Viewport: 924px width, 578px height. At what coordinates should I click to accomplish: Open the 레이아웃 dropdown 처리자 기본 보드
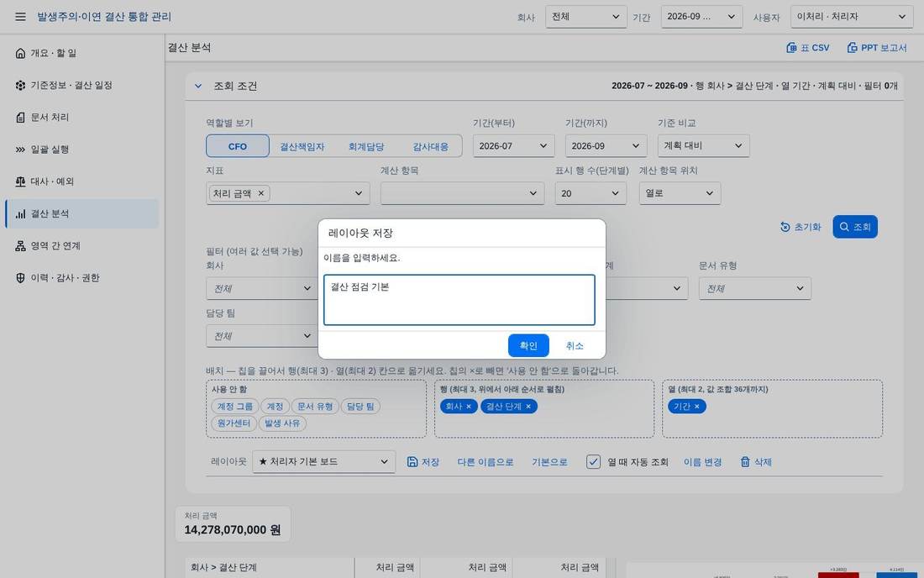(323, 462)
